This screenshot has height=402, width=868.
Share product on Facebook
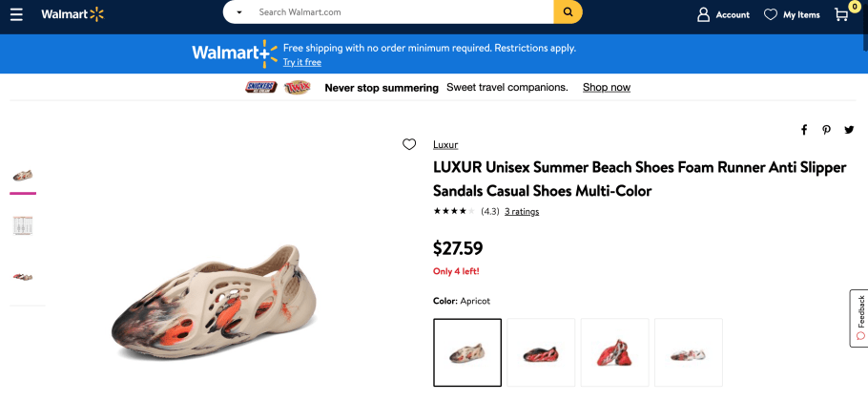(x=804, y=130)
